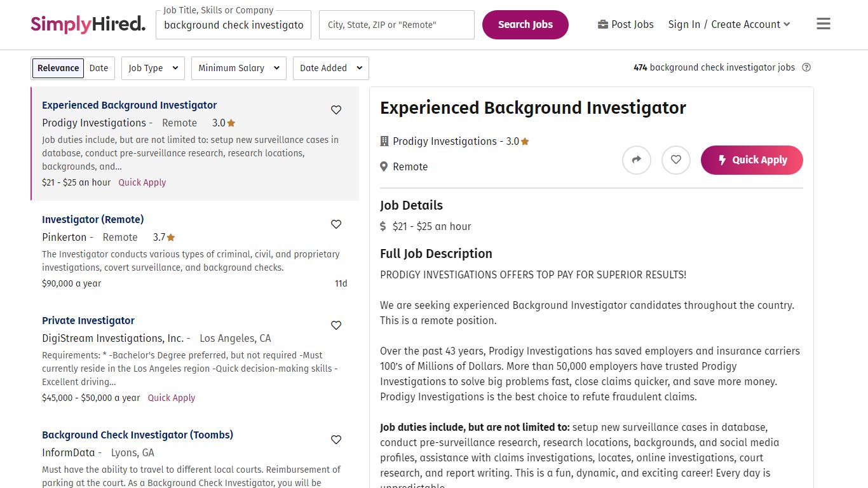Viewport: 868px width, 488px height.
Task: Click Quick Apply under $45,000 - $50,000 a year
Action: tap(172, 398)
